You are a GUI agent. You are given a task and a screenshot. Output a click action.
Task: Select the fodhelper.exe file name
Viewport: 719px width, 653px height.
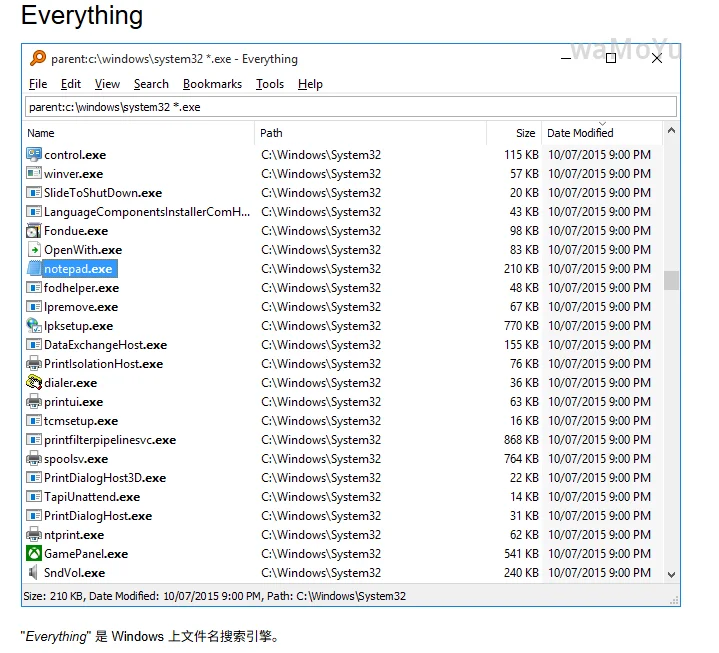tap(82, 288)
